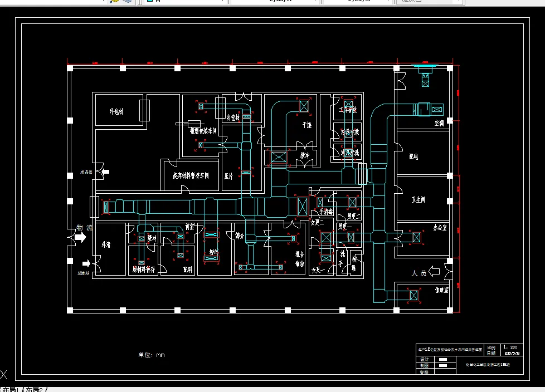Select the 成品出 exit label
Viewport: 545px width, 392px height.
pyautogui.click(x=86, y=172)
